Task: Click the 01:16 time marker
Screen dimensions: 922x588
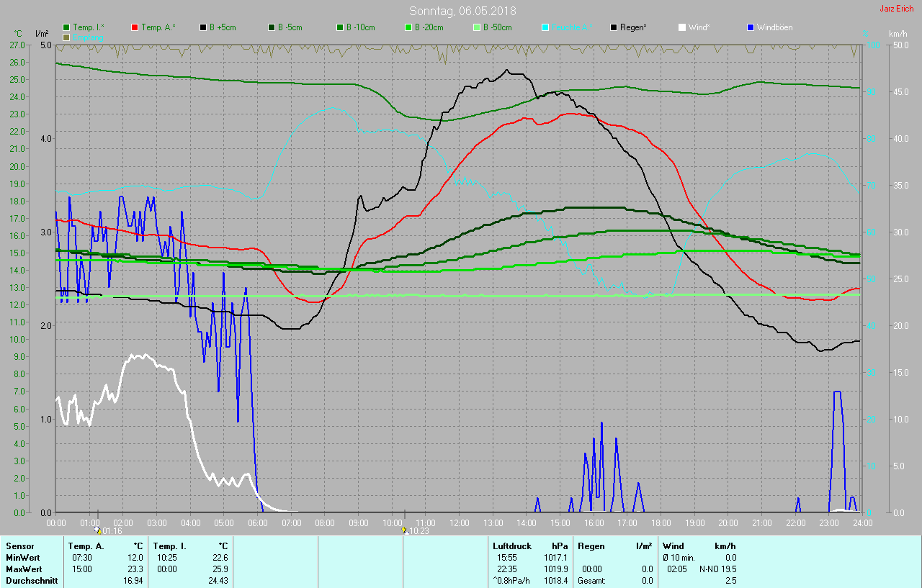Action: [99, 531]
